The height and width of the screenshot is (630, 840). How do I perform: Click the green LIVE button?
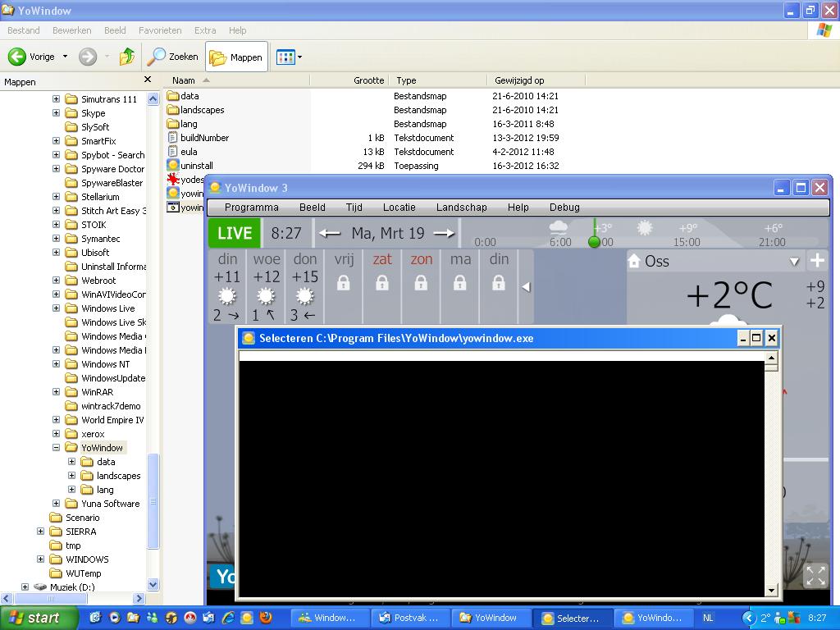pyautogui.click(x=234, y=233)
